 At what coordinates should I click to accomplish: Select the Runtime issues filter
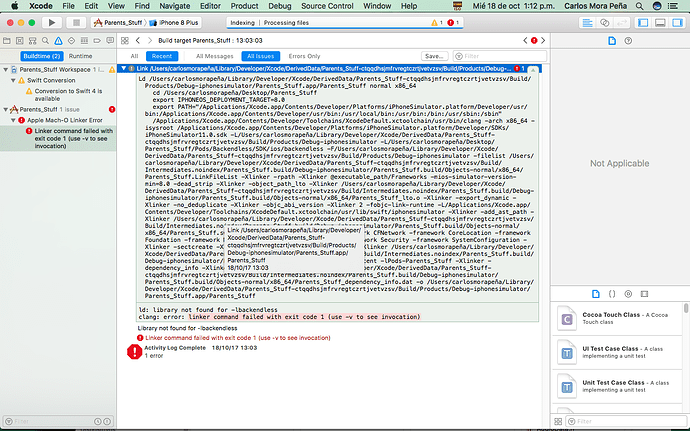tap(81, 56)
